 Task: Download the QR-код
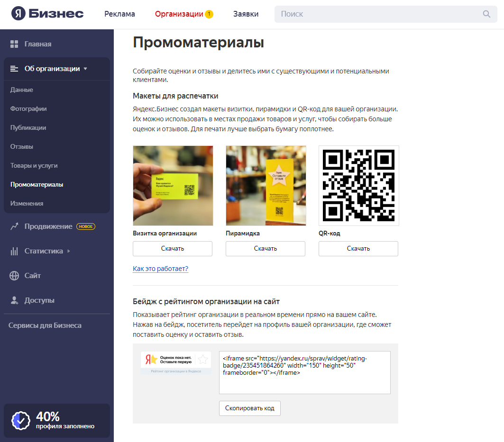pos(358,249)
